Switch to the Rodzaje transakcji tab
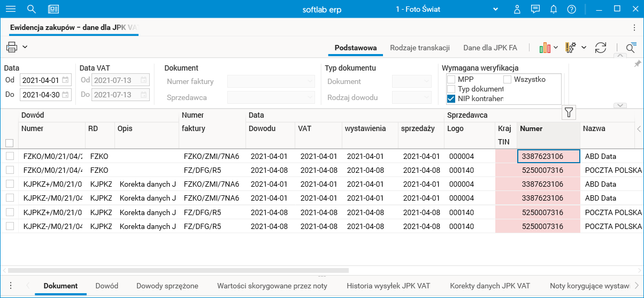Screen dimensions: 644x298 [x=420, y=48]
